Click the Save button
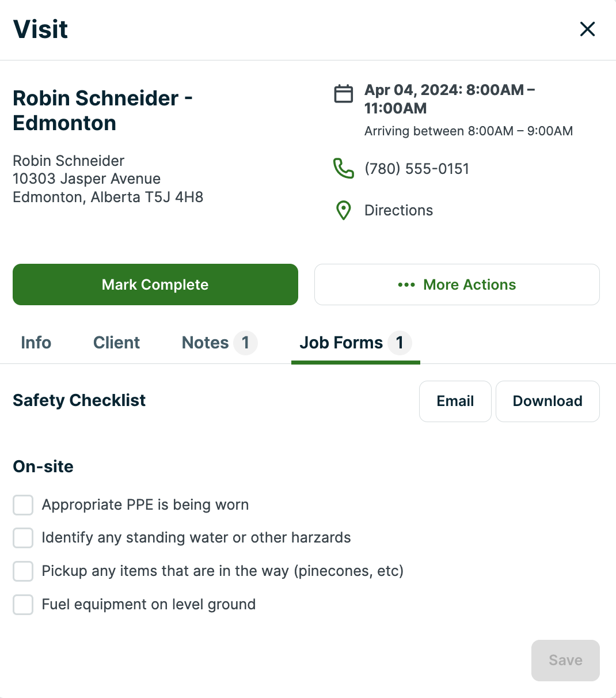Viewport: 616px width, 698px height. pyautogui.click(x=565, y=661)
